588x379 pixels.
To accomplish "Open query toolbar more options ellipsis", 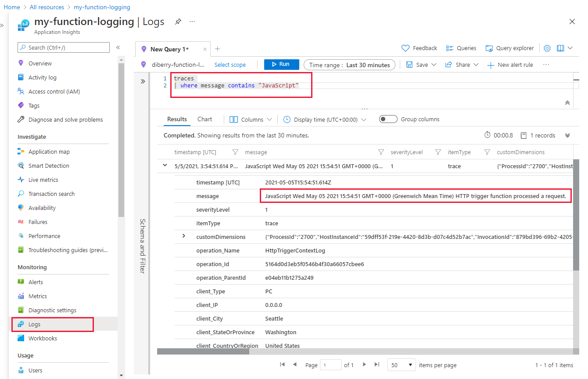I will coord(546,65).
